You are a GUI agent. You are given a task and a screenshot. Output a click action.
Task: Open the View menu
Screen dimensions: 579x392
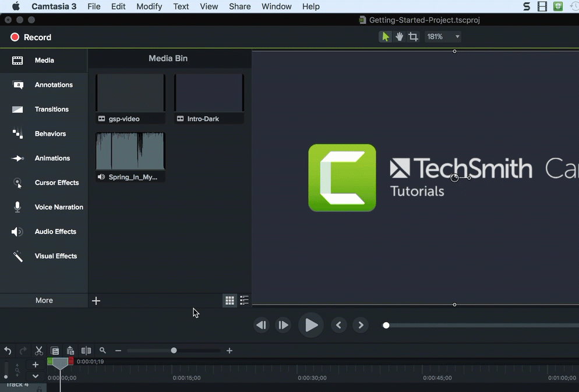point(209,6)
